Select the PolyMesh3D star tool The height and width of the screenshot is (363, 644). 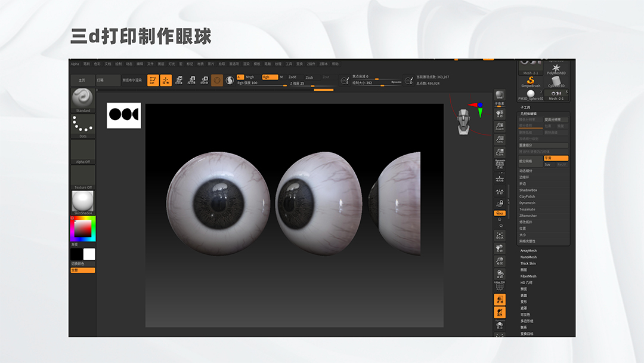point(556,69)
